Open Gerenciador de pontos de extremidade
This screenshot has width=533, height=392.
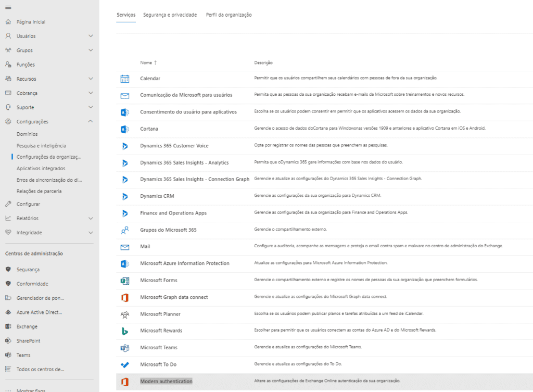pyautogui.click(x=40, y=298)
